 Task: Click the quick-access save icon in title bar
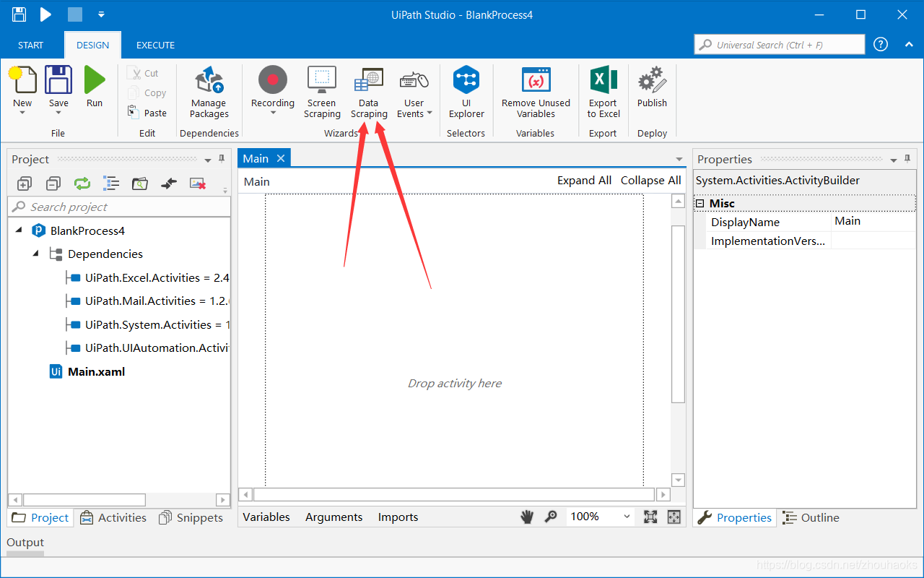(19, 14)
